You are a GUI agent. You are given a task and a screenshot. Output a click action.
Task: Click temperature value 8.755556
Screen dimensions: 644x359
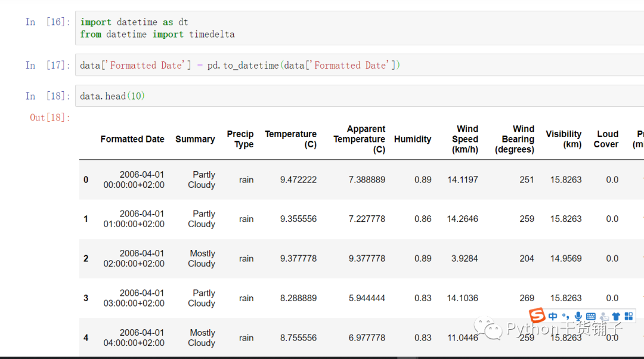[299, 338]
